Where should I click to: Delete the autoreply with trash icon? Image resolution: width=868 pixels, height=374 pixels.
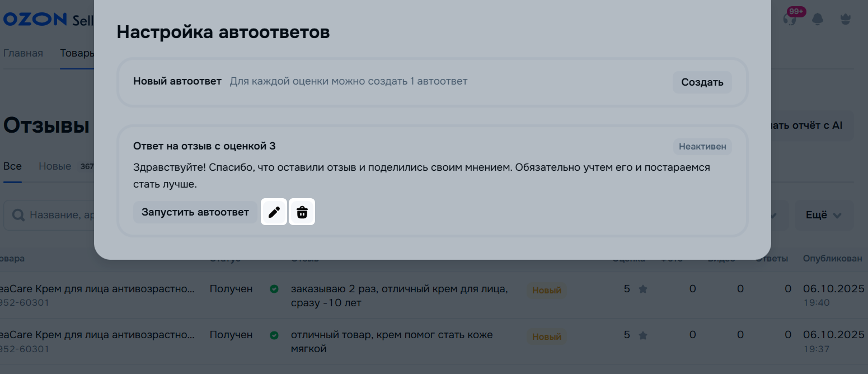click(302, 212)
